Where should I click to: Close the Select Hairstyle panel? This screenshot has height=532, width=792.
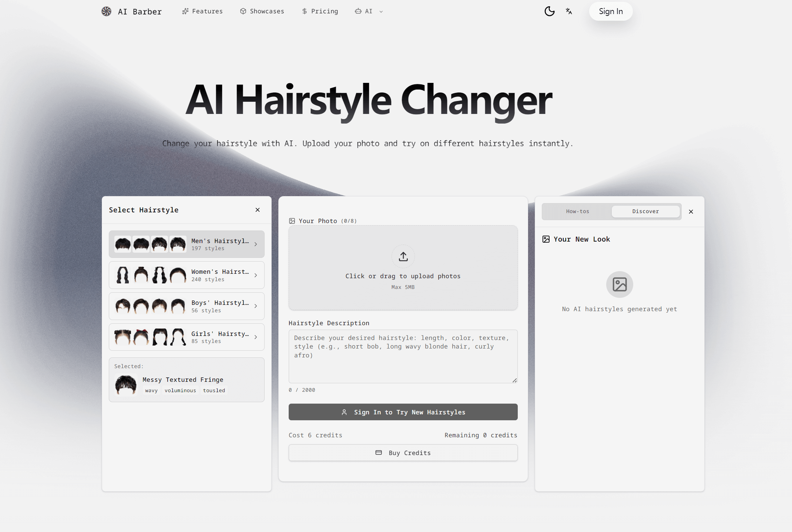258,210
